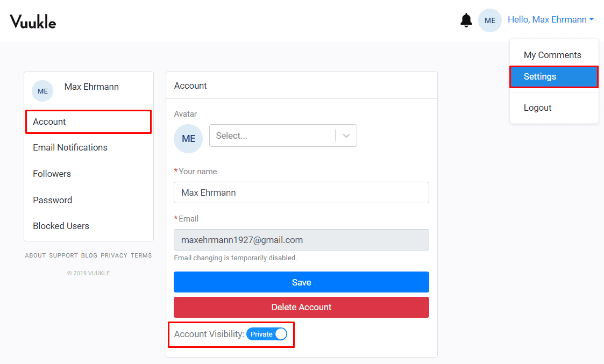Screen dimensions: 604x364
Task: Click the red Delete Account button
Action: (301, 307)
